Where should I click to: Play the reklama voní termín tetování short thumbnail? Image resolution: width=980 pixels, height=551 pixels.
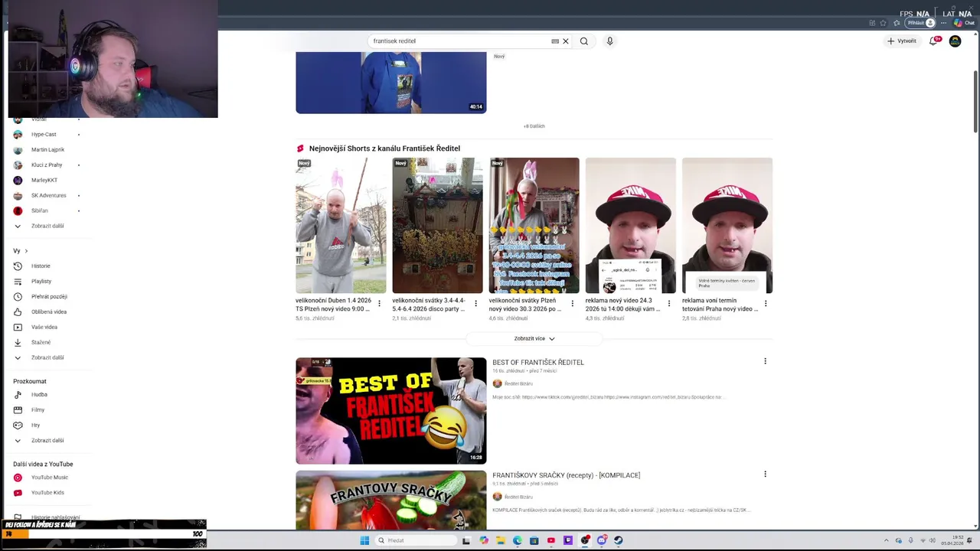point(727,226)
